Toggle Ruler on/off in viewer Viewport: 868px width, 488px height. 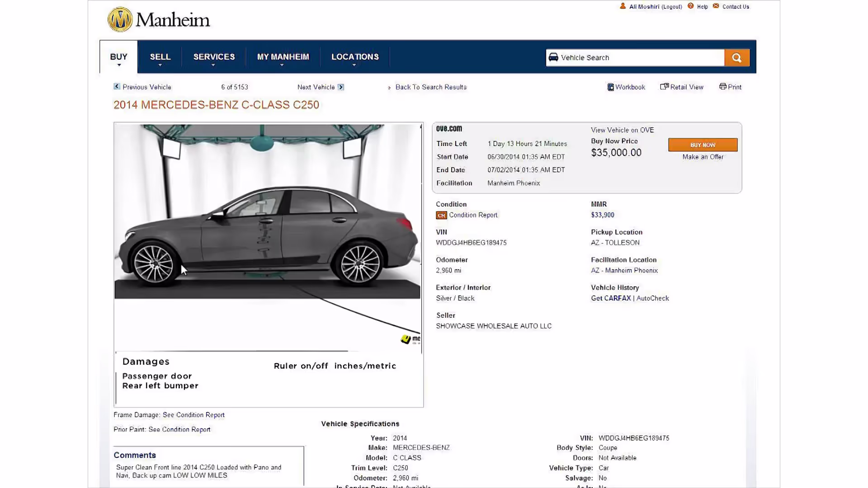pos(301,366)
